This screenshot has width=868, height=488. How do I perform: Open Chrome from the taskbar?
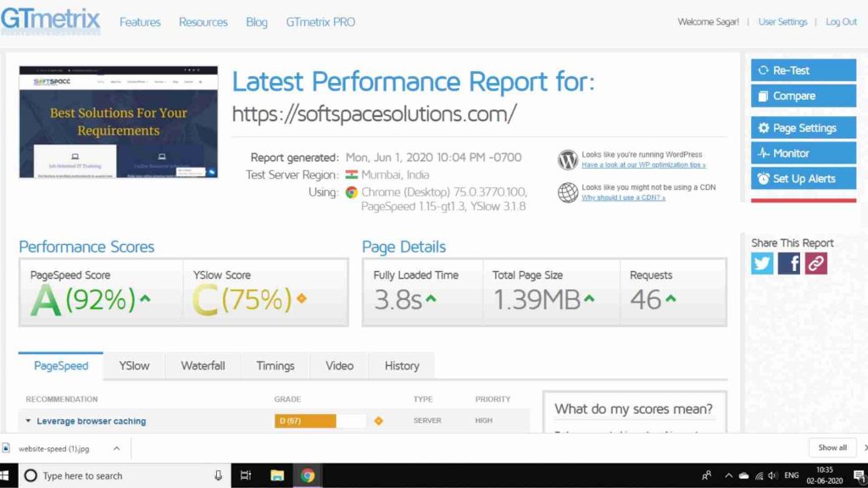pos(307,475)
